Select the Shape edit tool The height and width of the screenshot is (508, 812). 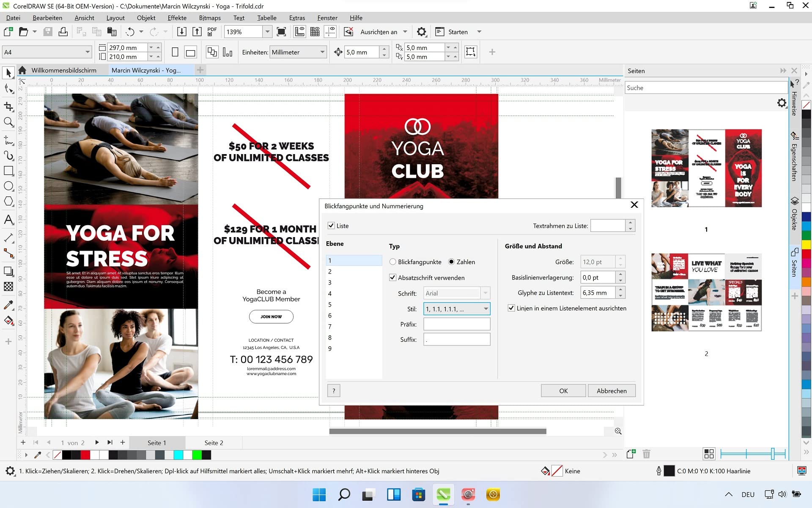point(8,89)
